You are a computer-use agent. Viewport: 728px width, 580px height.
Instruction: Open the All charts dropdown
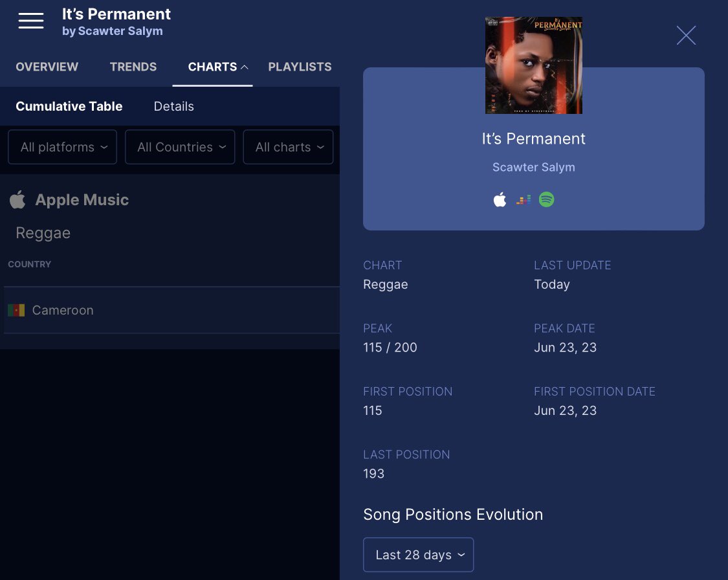(x=288, y=147)
